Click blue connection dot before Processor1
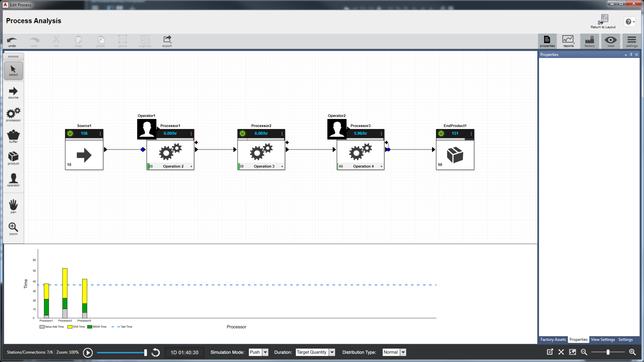Image resolution: width=644 pixels, height=362 pixels. 143,150
